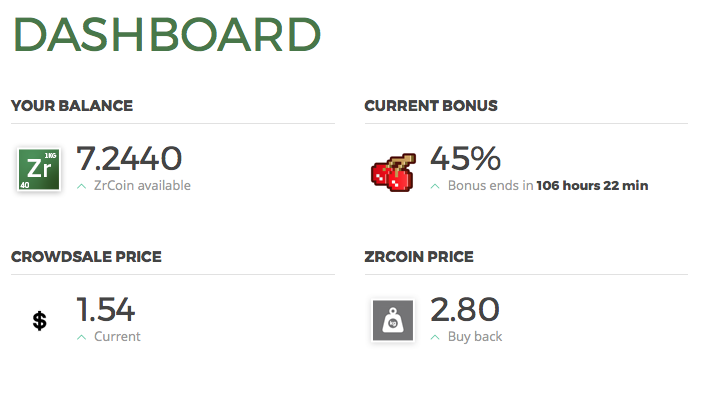The width and height of the screenshot is (721, 397).
Task: Click the 45% bonus value
Action: [465, 158]
